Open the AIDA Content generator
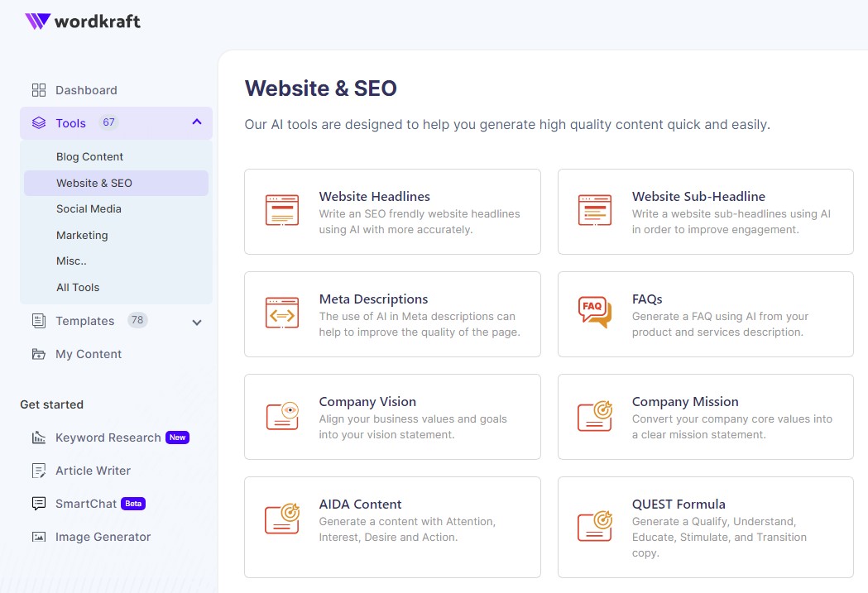The image size is (868, 593). (x=392, y=527)
